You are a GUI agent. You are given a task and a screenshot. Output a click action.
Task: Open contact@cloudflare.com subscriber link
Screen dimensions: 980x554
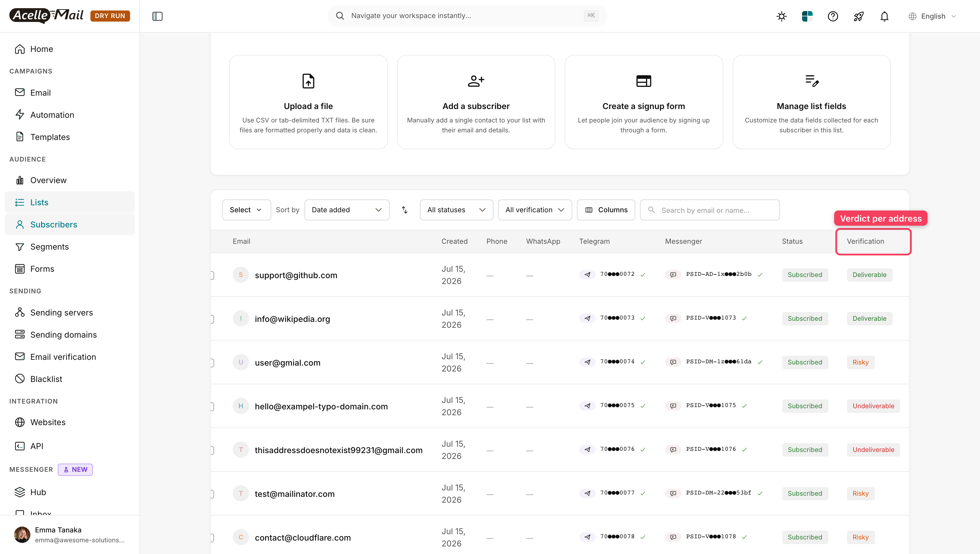(x=303, y=538)
